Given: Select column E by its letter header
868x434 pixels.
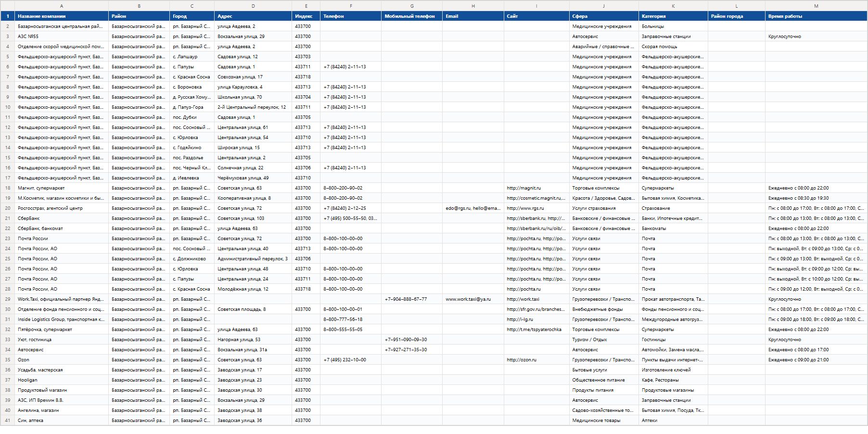Looking at the screenshot, I should pyautogui.click(x=306, y=6).
